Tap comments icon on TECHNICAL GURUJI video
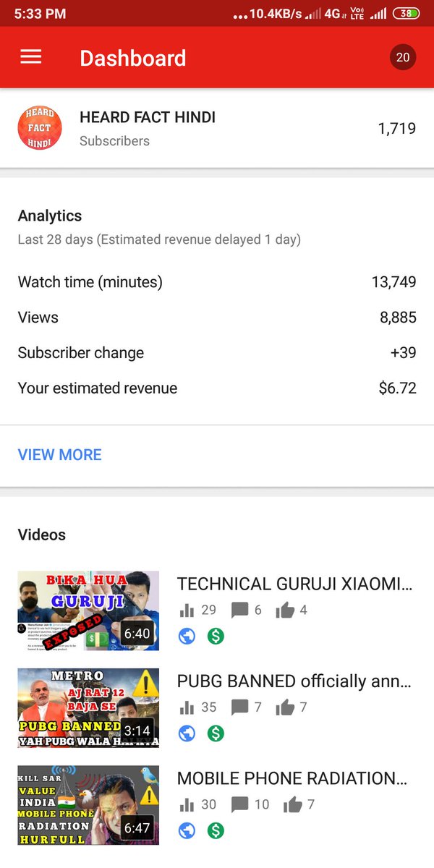 239,610
